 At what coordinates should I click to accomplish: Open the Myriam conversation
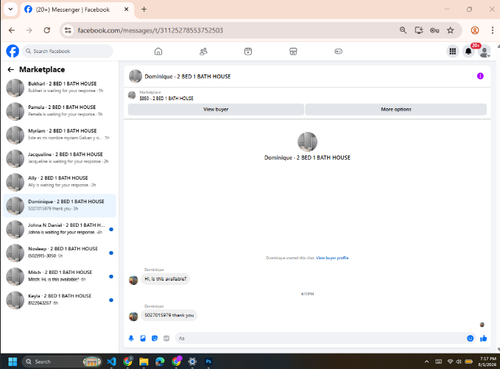[x=59, y=135]
